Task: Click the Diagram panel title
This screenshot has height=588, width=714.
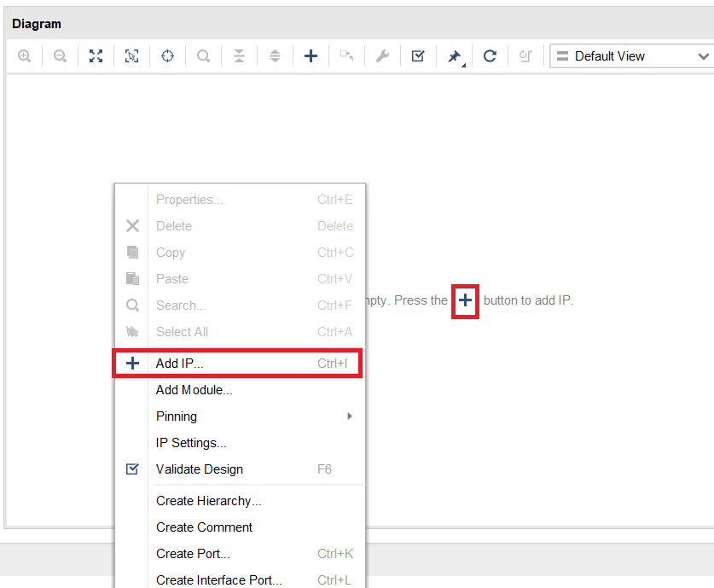Action: pos(37,24)
